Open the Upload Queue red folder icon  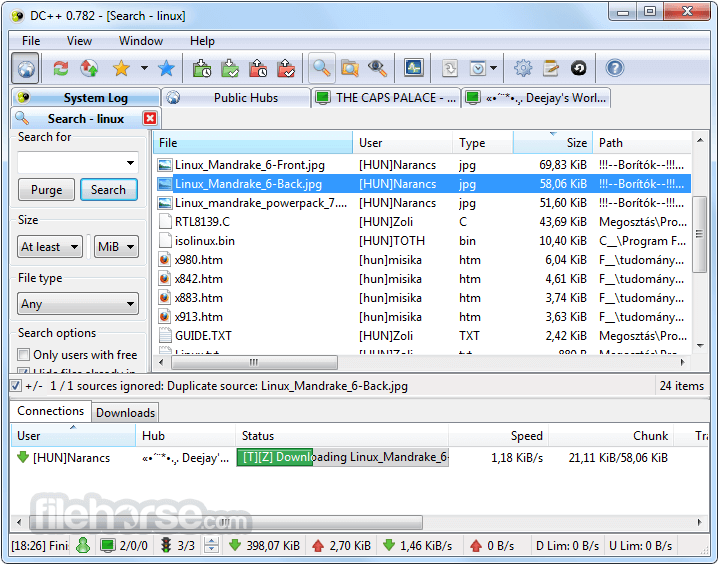tap(258, 69)
